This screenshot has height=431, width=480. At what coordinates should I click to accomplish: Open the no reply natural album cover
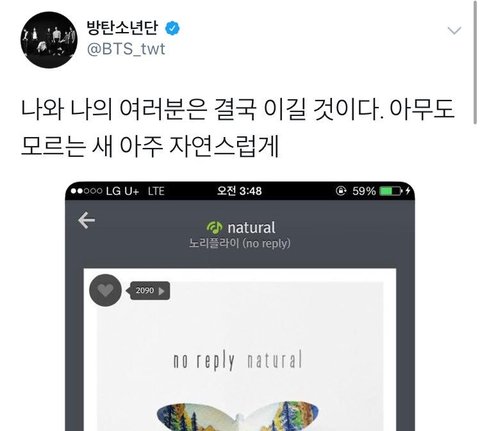240,356
